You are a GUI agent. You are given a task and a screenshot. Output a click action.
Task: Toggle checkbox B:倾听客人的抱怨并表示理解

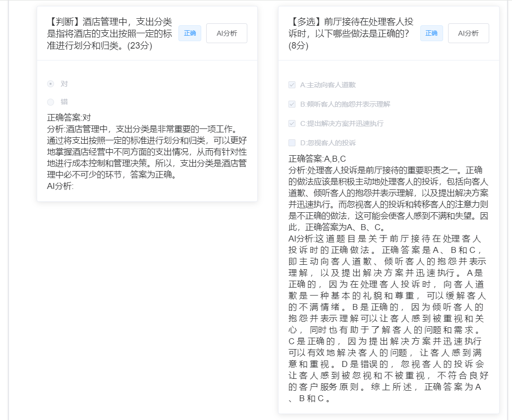[x=292, y=104]
